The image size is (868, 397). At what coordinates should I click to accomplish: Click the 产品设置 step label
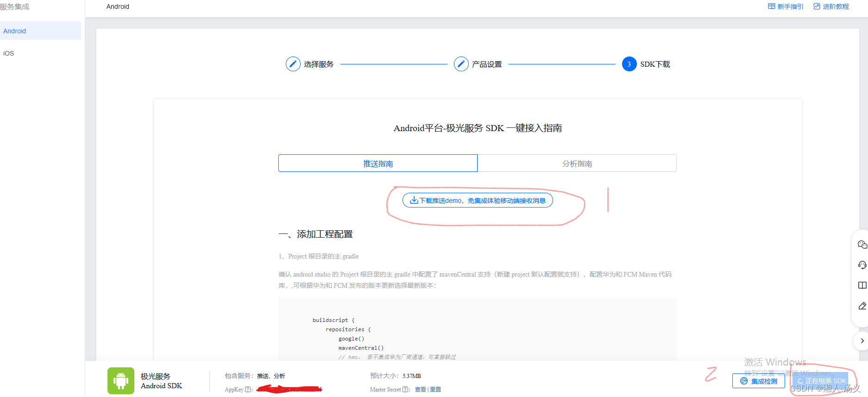pyautogui.click(x=487, y=64)
